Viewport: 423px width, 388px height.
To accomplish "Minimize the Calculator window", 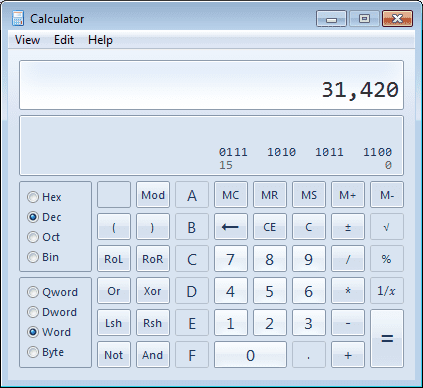I will point(331,19).
